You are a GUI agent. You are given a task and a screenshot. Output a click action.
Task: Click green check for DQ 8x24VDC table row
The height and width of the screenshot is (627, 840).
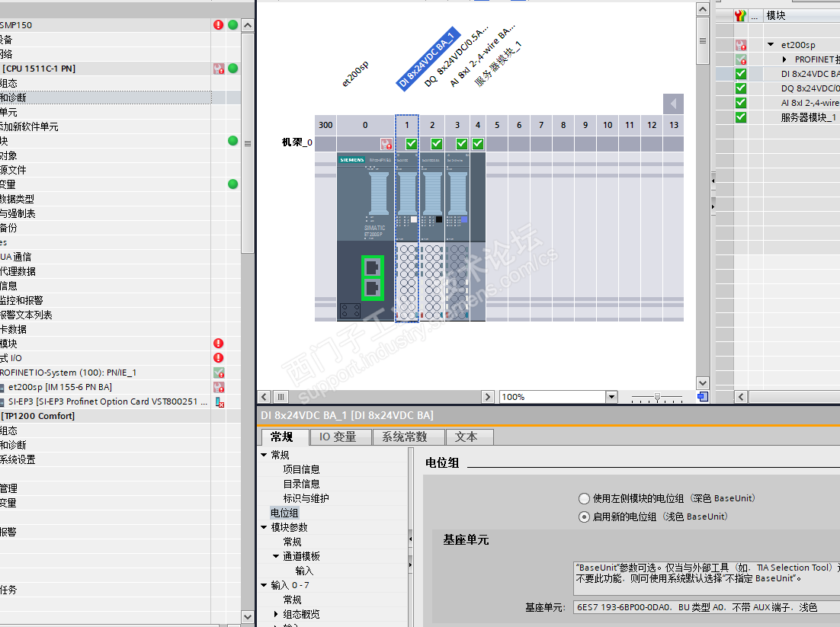[741, 88]
